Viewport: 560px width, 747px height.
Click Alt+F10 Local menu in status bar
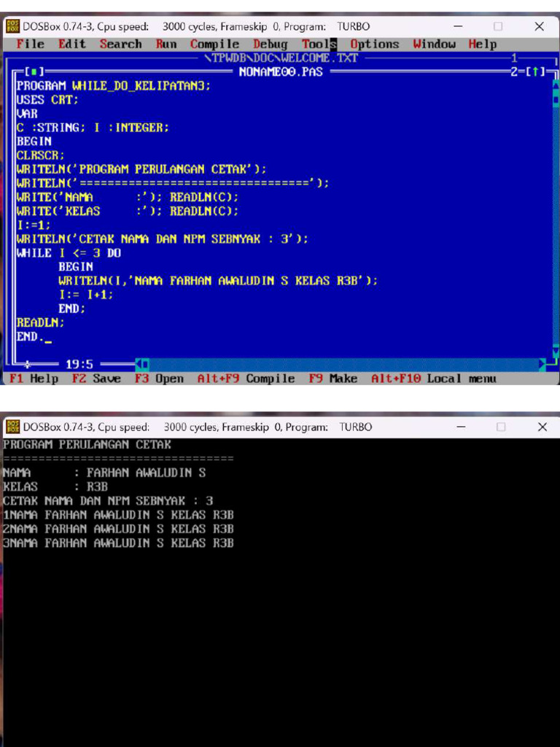[x=433, y=379]
